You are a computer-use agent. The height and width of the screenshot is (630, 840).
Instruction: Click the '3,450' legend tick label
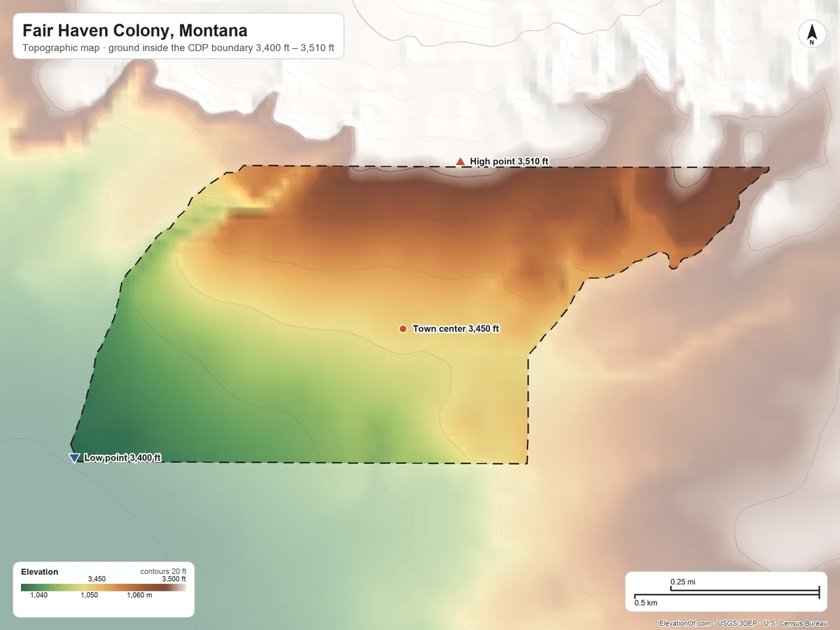(97, 579)
